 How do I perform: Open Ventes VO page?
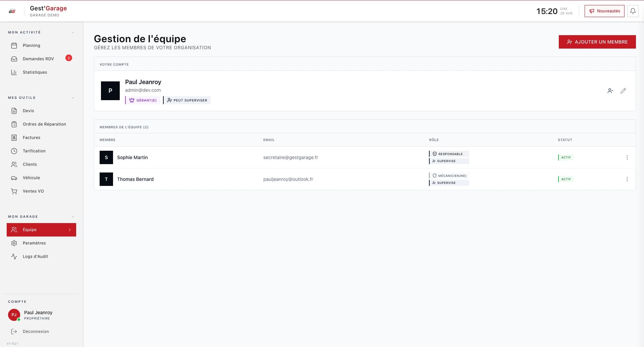click(x=41, y=191)
